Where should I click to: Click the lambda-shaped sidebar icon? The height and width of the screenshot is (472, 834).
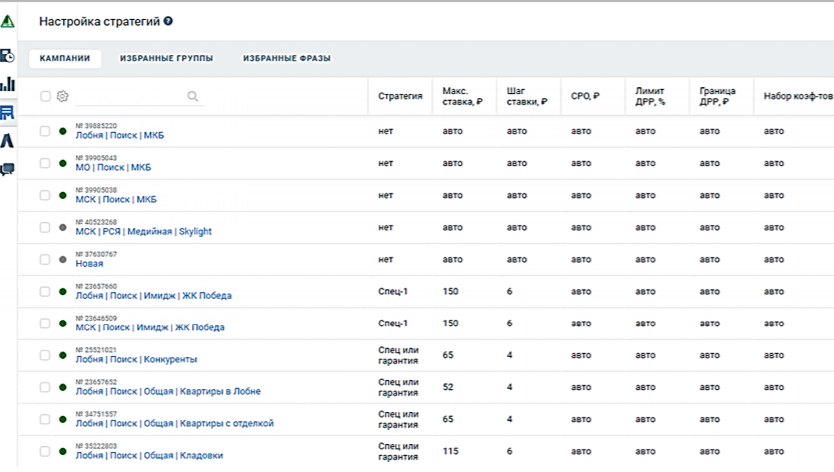pyautogui.click(x=8, y=141)
